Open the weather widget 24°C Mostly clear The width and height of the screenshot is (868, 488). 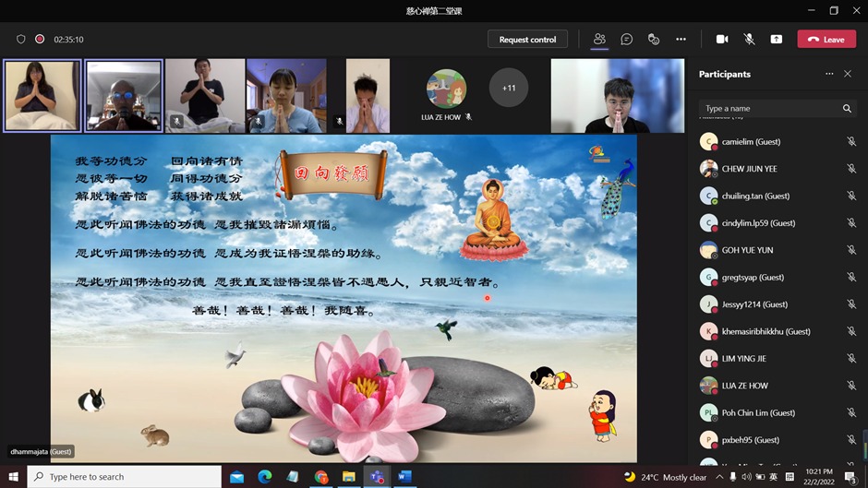pos(666,477)
